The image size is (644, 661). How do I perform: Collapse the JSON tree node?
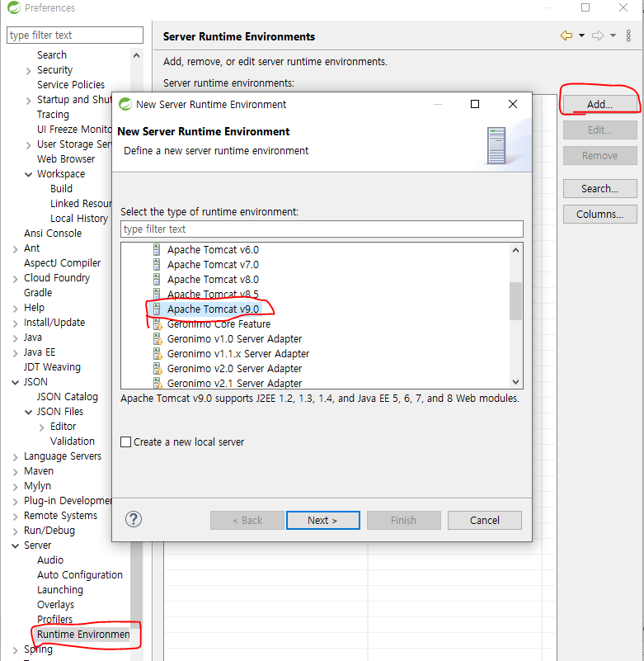(x=15, y=382)
